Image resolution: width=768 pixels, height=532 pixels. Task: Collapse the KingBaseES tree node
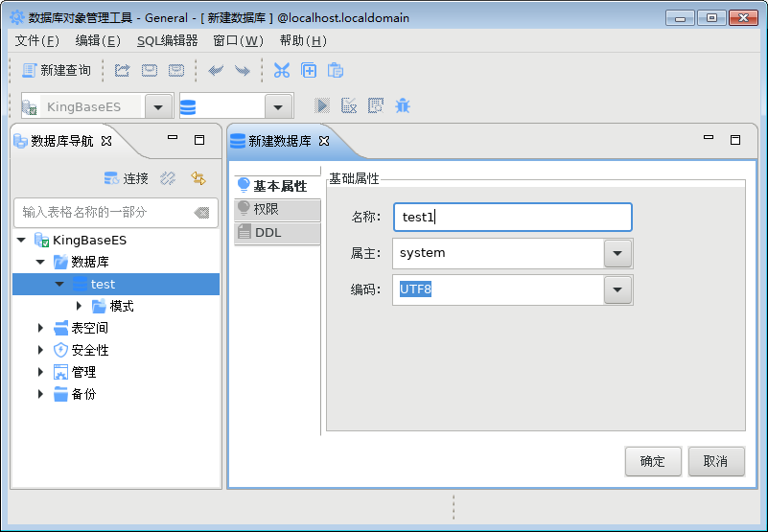point(21,240)
